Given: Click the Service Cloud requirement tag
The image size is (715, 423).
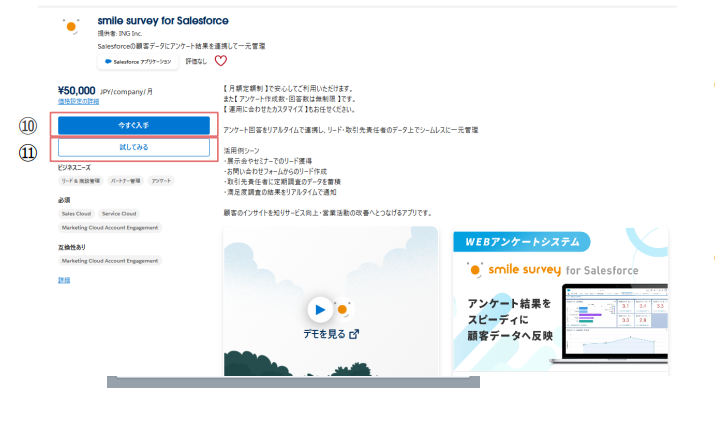Looking at the screenshot, I should click(x=119, y=214).
